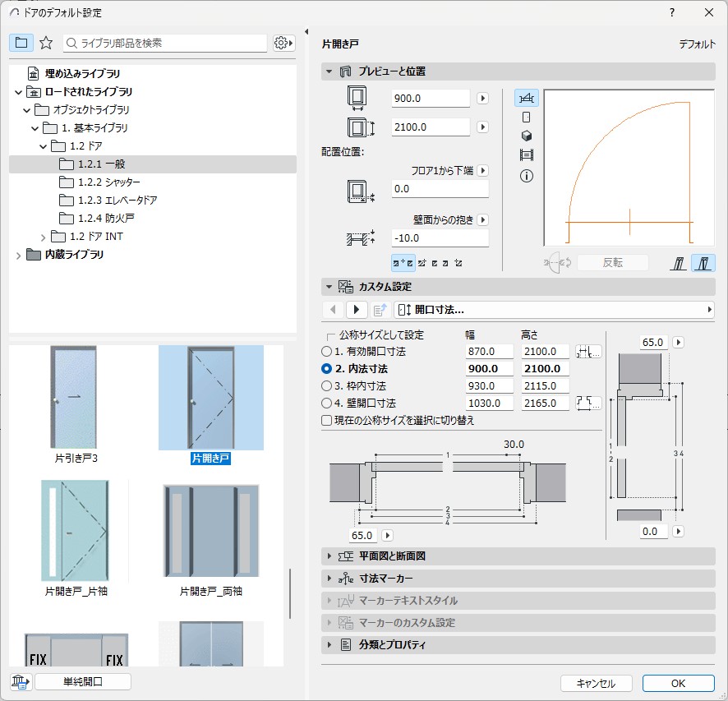Select the elevation view preview icon
Viewport: 728px width, 701px height.
click(x=527, y=117)
